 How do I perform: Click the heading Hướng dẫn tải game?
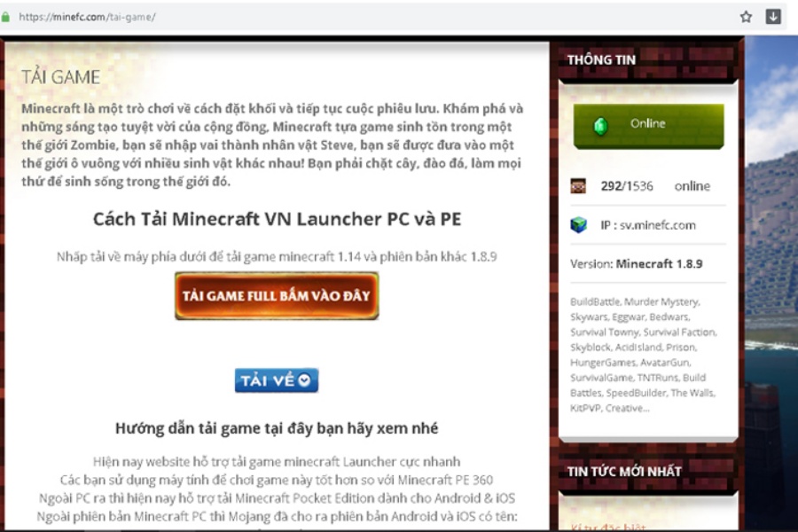point(277,428)
